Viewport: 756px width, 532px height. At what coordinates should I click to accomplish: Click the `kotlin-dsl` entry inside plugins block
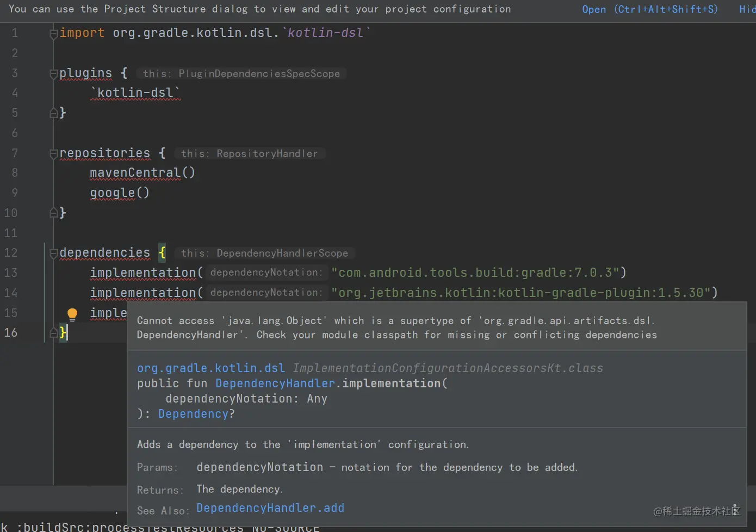click(x=135, y=93)
